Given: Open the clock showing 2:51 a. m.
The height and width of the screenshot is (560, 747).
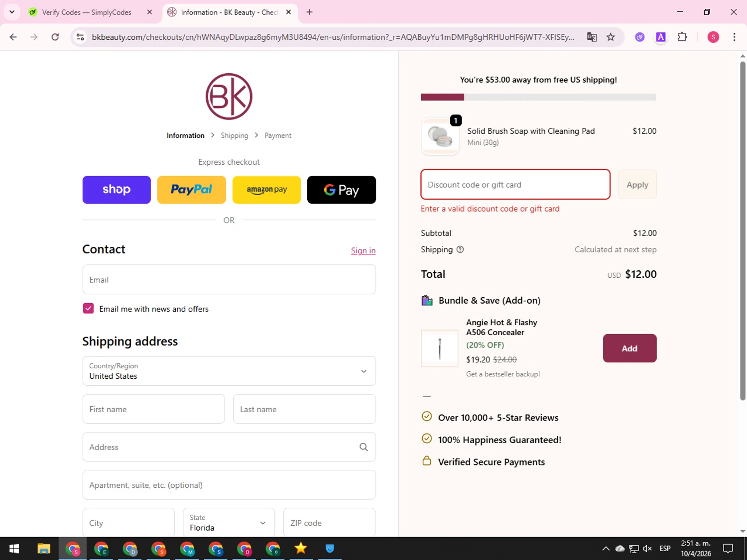Looking at the screenshot, I should pyautogui.click(x=696, y=549).
